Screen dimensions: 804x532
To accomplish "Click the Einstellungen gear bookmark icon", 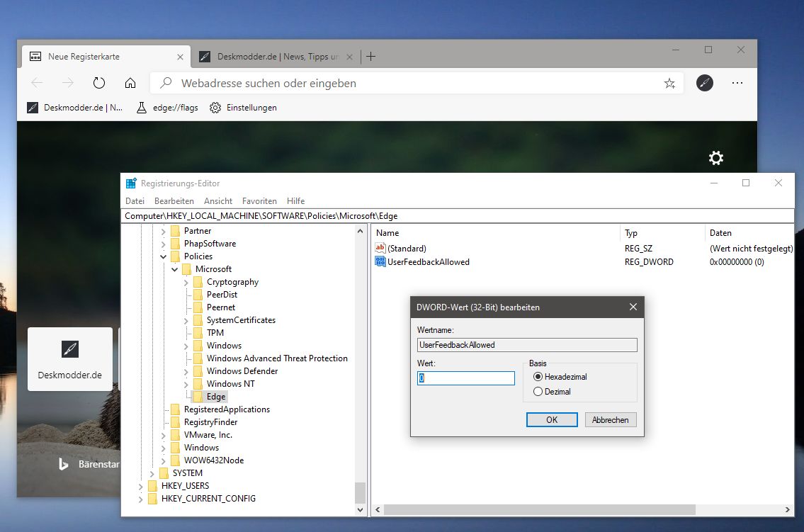I will tap(215, 108).
